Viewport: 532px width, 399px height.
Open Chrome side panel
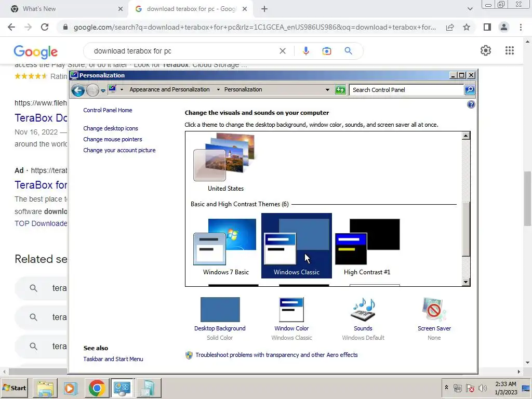(487, 27)
